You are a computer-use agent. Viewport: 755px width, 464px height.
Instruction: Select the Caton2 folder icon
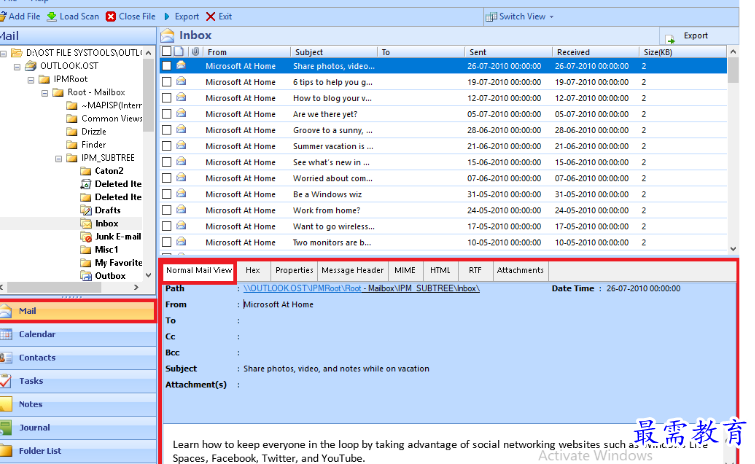(x=86, y=171)
